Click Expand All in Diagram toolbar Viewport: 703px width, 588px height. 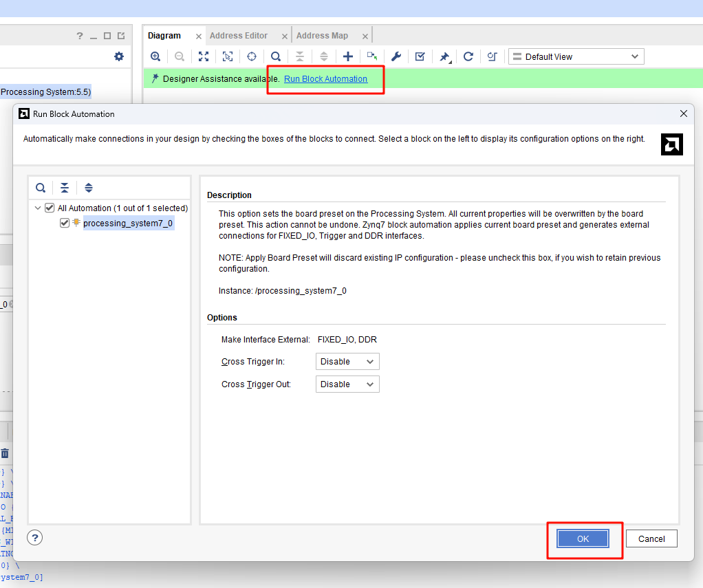pyautogui.click(x=324, y=56)
